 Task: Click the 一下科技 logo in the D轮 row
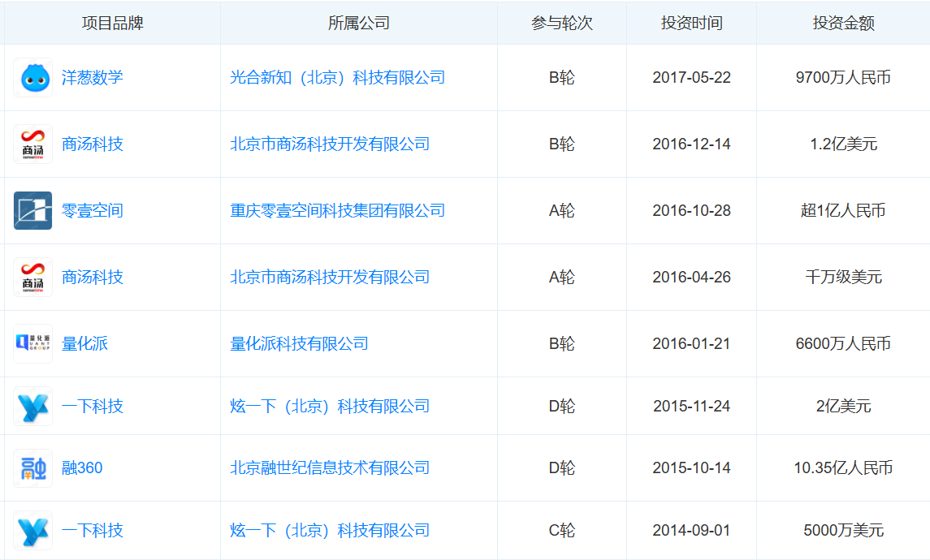(32, 406)
